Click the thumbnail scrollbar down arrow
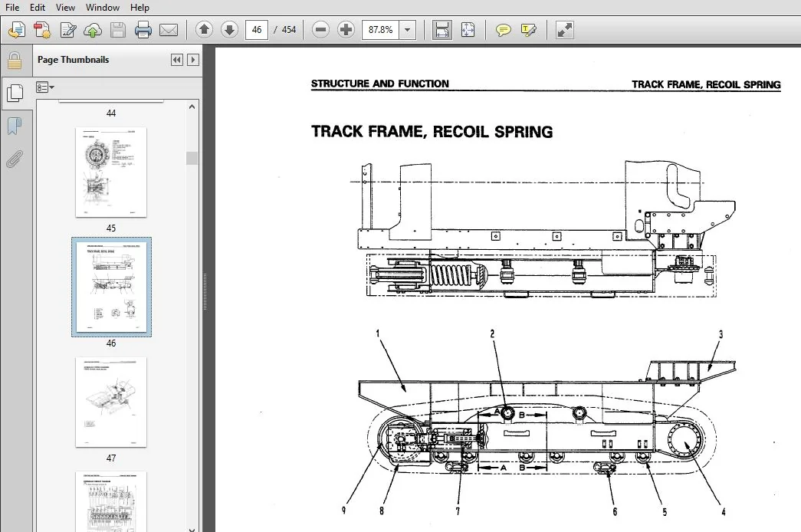 coord(192,530)
